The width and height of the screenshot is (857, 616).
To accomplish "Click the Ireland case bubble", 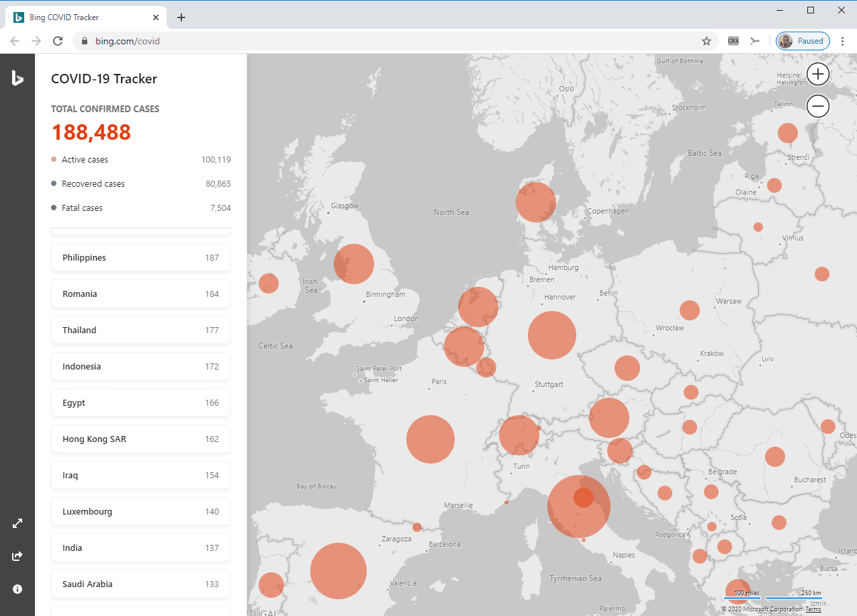I will 269,283.
